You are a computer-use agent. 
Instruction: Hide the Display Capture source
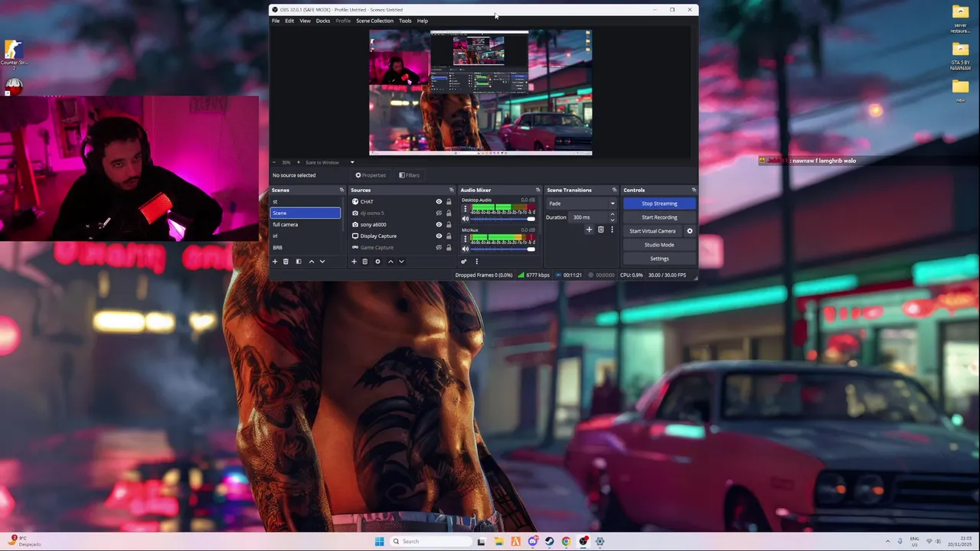(x=439, y=236)
